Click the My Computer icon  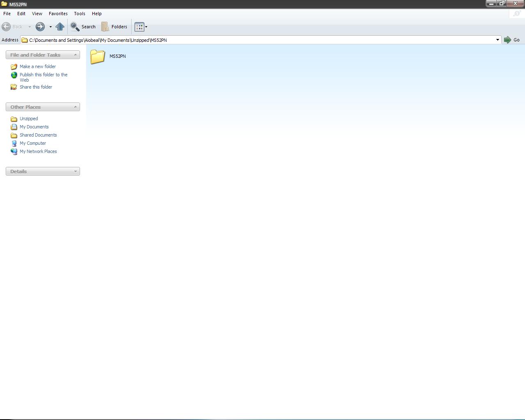[x=14, y=143]
